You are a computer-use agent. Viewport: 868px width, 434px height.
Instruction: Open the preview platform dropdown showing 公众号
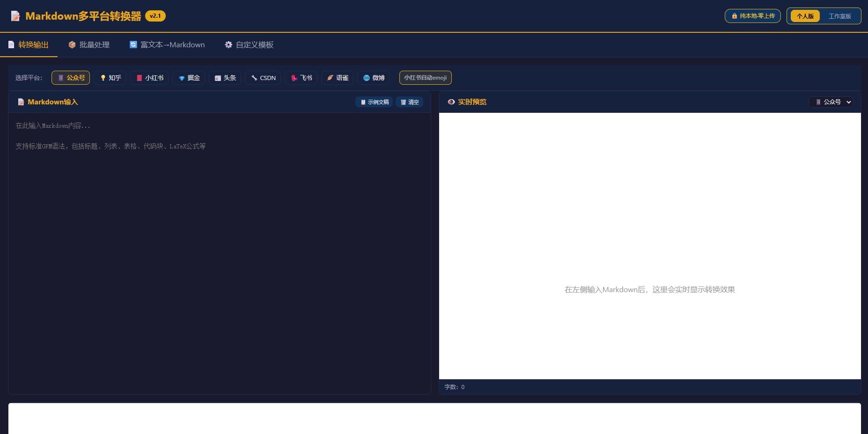pyautogui.click(x=831, y=102)
